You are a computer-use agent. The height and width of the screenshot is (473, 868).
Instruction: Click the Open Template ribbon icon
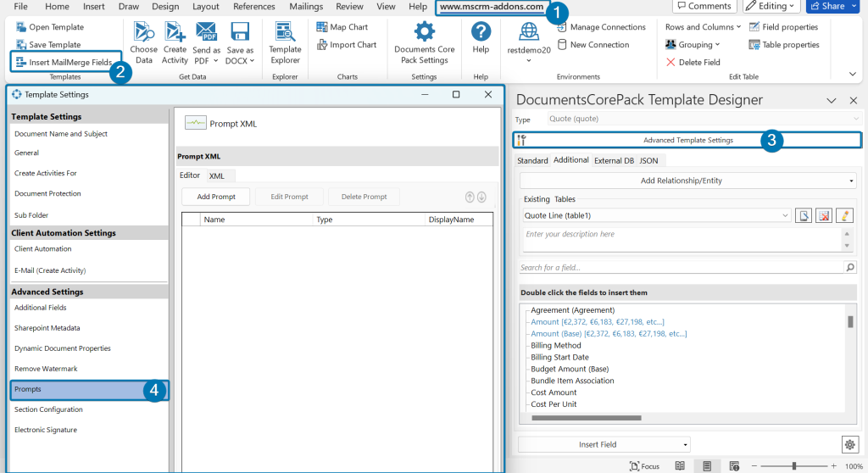[21, 26]
